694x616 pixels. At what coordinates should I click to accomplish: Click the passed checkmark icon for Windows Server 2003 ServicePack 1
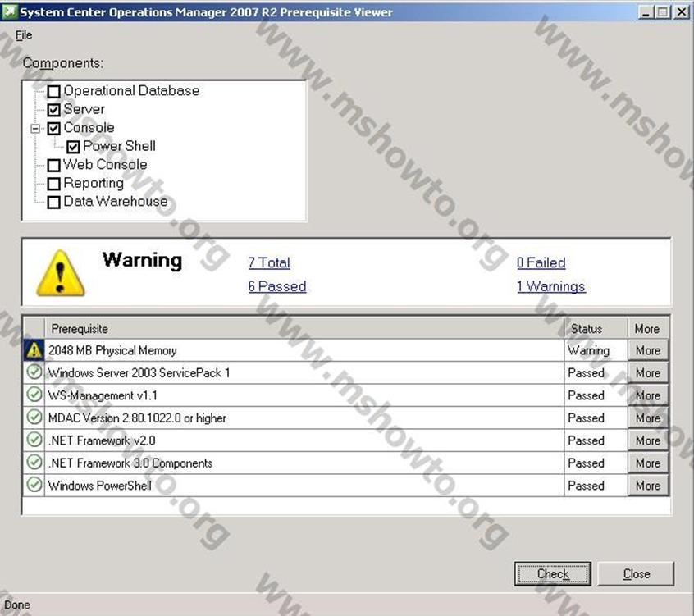34,372
